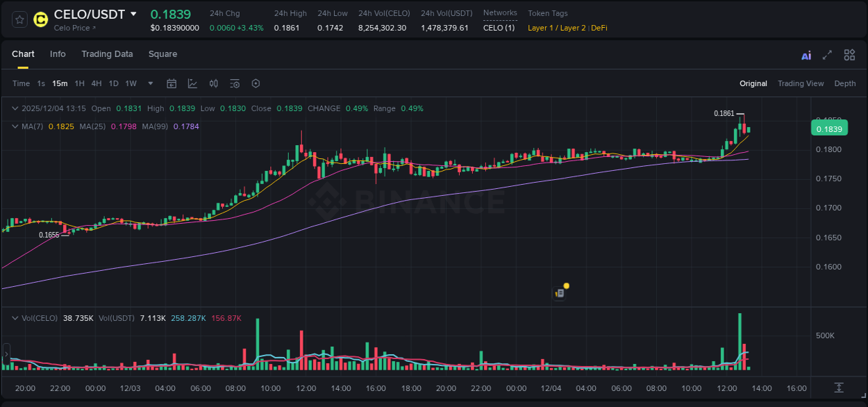The height and width of the screenshot is (407, 868).
Task: Open the widgets grid icon near top right
Action: 849,54
